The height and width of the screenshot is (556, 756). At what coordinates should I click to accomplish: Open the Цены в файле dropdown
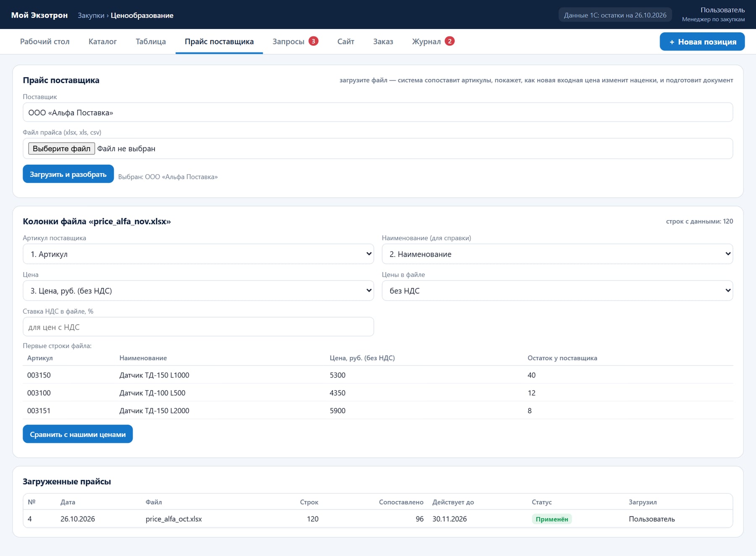tap(557, 291)
